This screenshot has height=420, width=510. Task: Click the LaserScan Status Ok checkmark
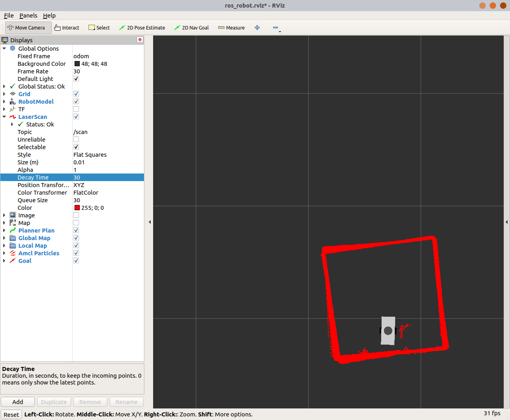[x=21, y=124]
